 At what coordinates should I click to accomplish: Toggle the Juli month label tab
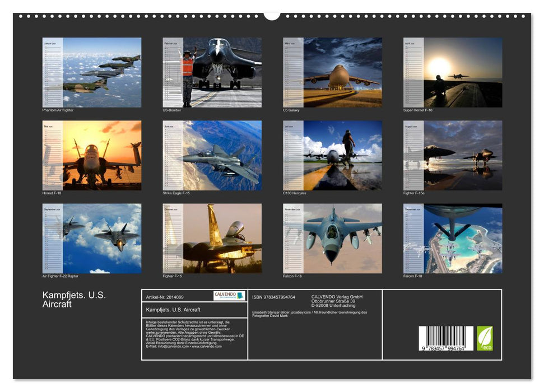(290, 128)
